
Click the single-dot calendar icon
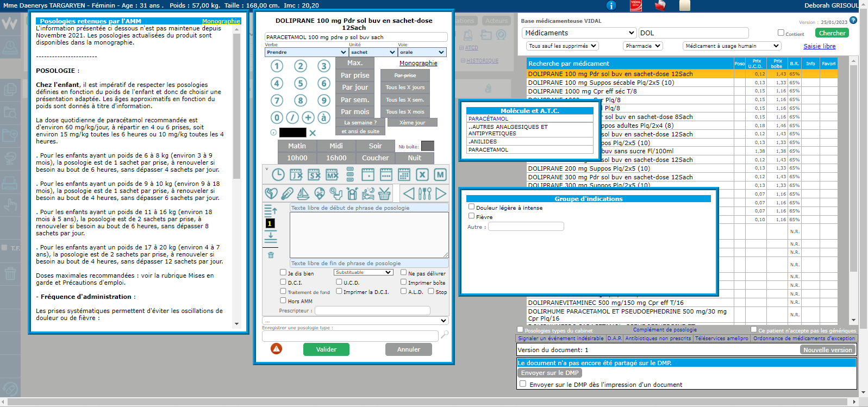[x=368, y=174]
